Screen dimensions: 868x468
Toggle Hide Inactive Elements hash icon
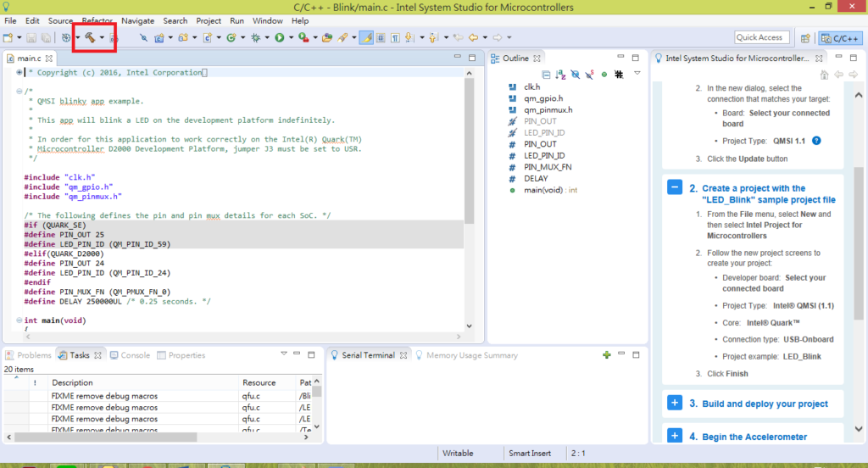click(x=619, y=75)
